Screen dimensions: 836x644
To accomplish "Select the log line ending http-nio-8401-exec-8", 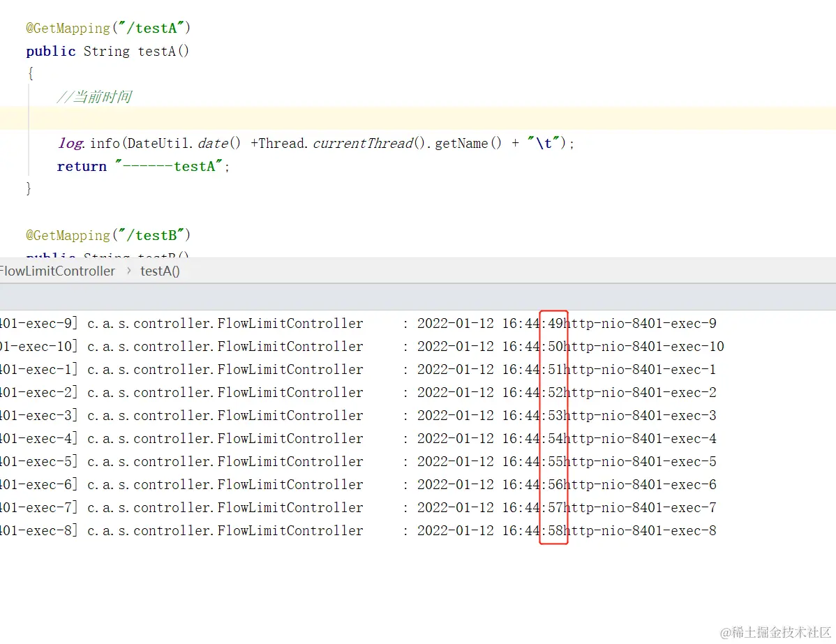I will pyautogui.click(x=358, y=530).
